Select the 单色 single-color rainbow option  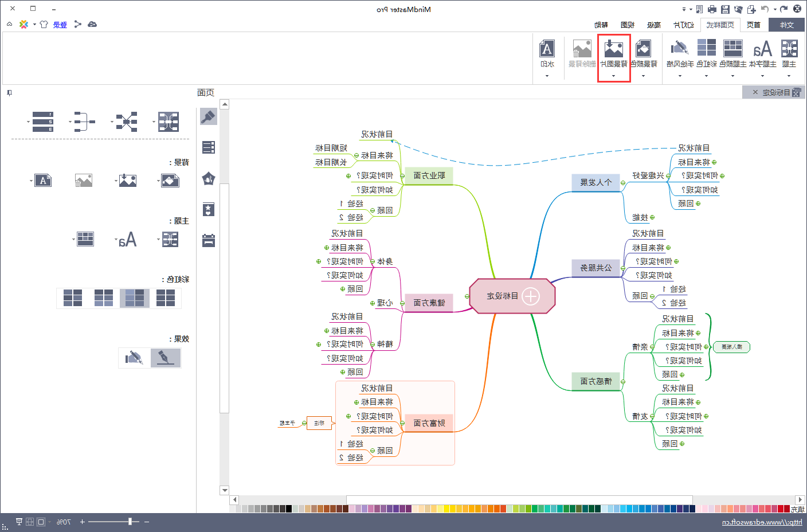pyautogui.click(x=166, y=298)
